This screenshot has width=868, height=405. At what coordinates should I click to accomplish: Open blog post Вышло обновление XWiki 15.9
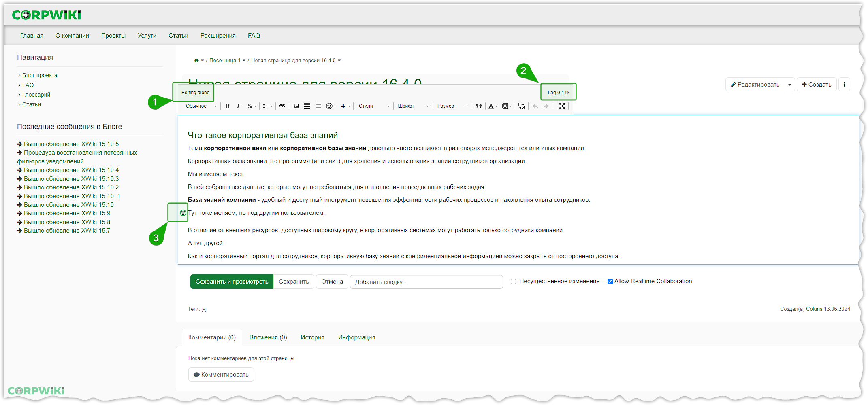(67, 213)
